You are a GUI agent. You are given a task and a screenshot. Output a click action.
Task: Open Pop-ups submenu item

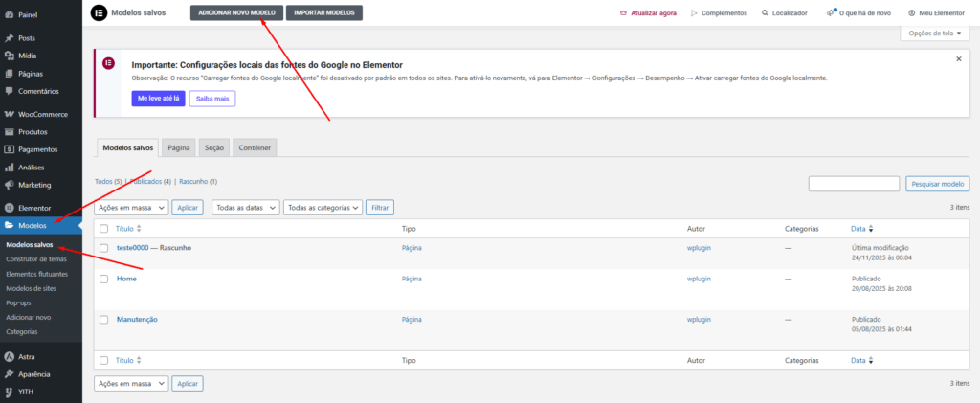[x=19, y=302]
